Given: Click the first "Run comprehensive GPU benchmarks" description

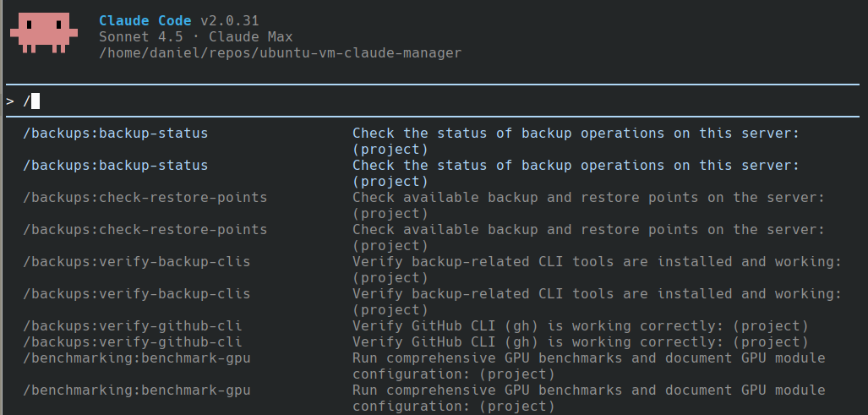Looking at the screenshot, I should (589, 366).
